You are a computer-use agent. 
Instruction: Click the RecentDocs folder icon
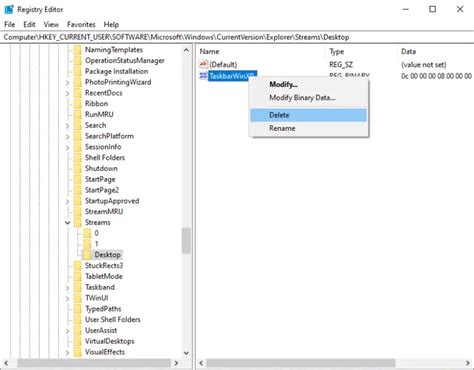[x=78, y=93]
